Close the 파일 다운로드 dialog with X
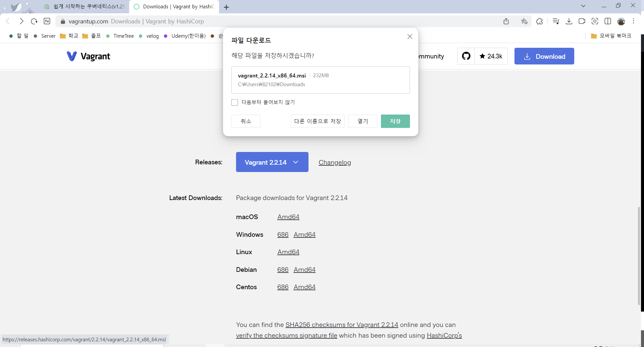This screenshot has height=347, width=644. pyautogui.click(x=410, y=36)
